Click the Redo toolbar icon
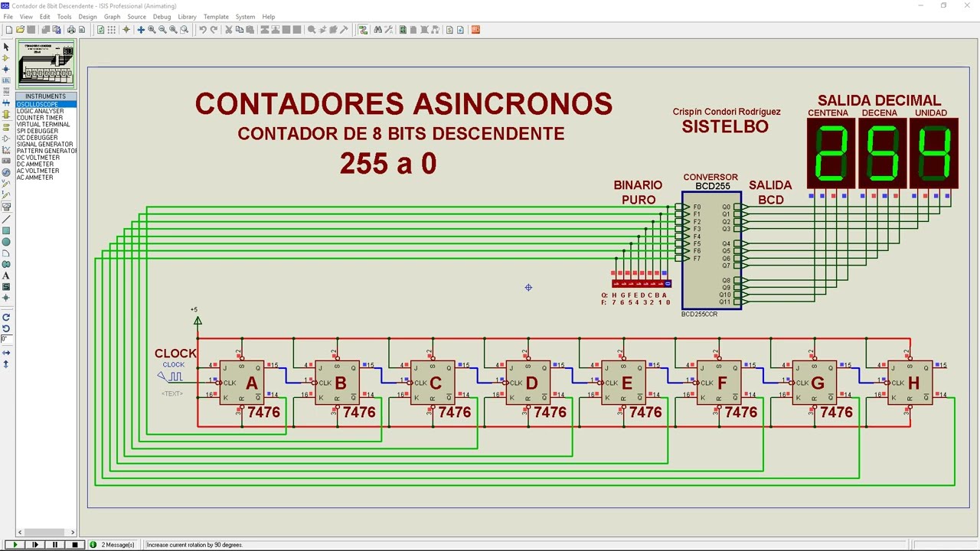The height and width of the screenshot is (551, 980). [x=214, y=30]
